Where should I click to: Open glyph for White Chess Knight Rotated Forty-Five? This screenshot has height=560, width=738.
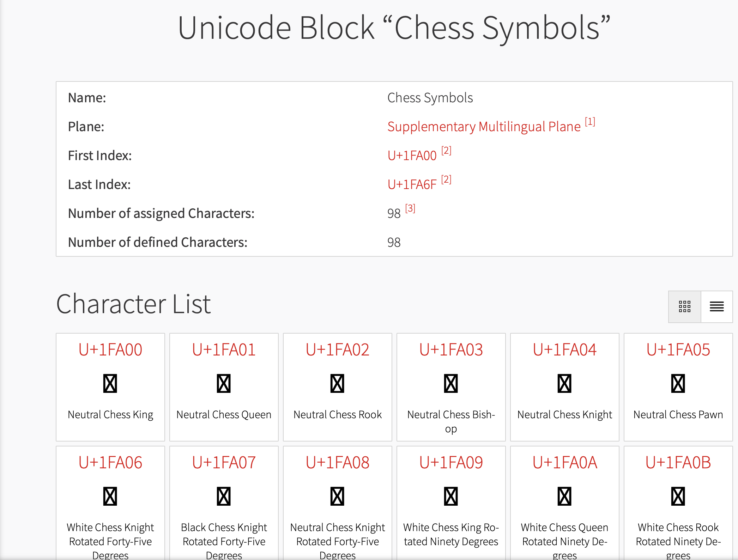tap(110, 497)
